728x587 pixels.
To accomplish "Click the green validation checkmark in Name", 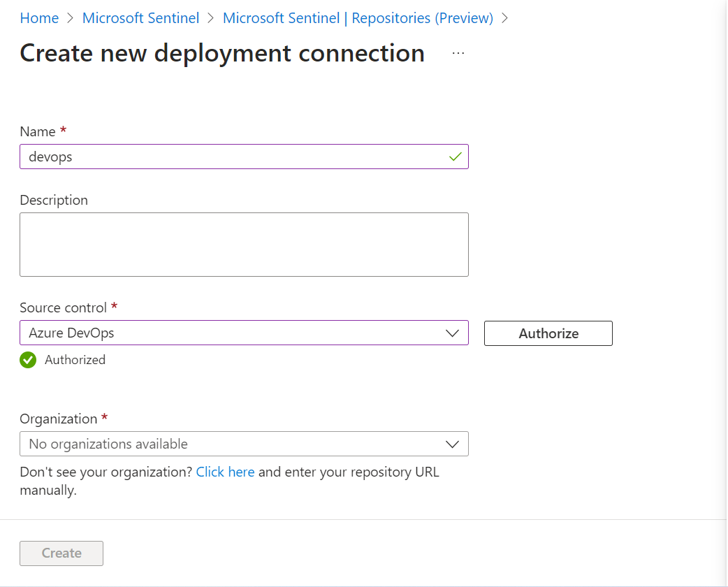I will coord(456,157).
